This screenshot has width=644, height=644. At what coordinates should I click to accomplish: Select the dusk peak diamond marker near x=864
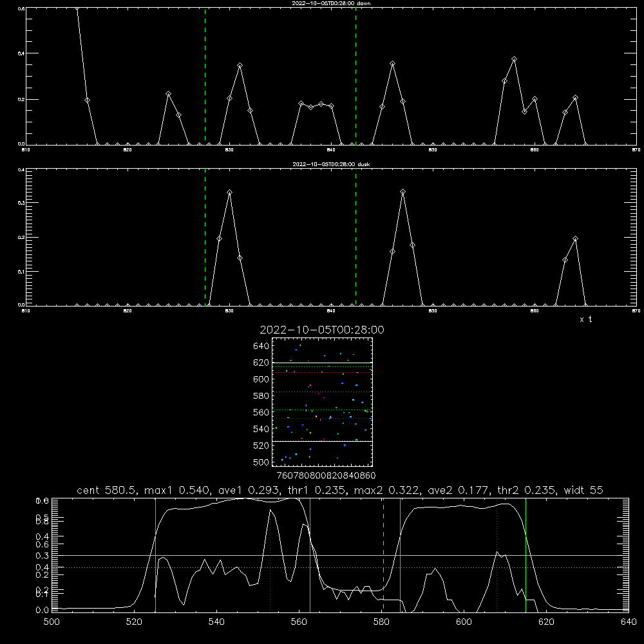[x=575, y=239]
